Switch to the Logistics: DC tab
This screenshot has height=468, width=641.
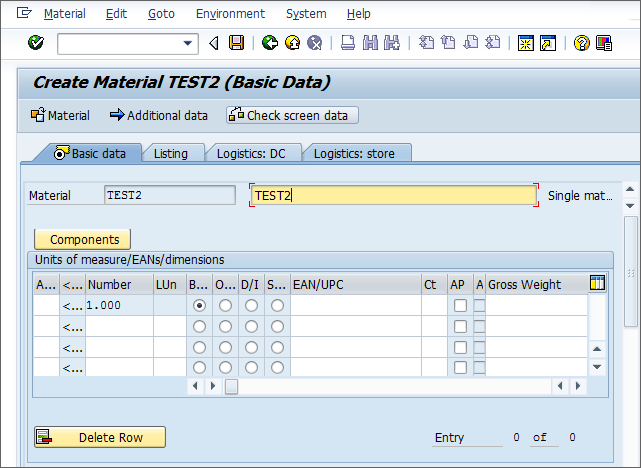(251, 154)
